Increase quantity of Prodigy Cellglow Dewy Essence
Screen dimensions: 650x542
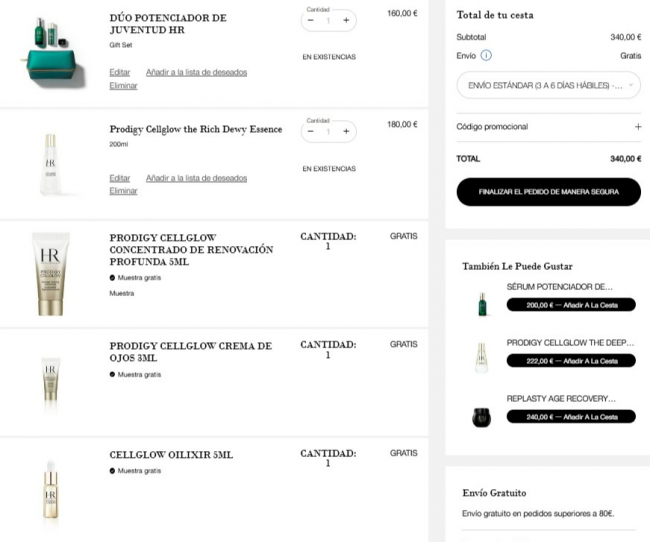pyautogui.click(x=346, y=131)
